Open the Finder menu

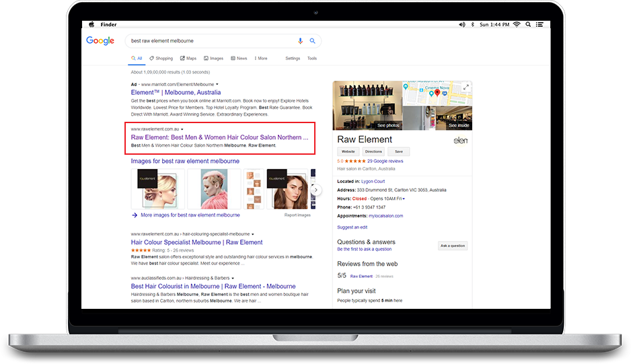(108, 25)
